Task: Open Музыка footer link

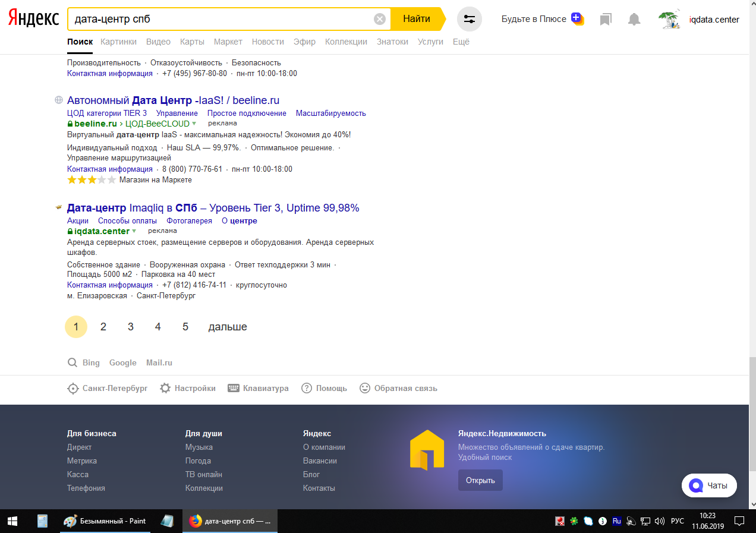Action: click(199, 447)
